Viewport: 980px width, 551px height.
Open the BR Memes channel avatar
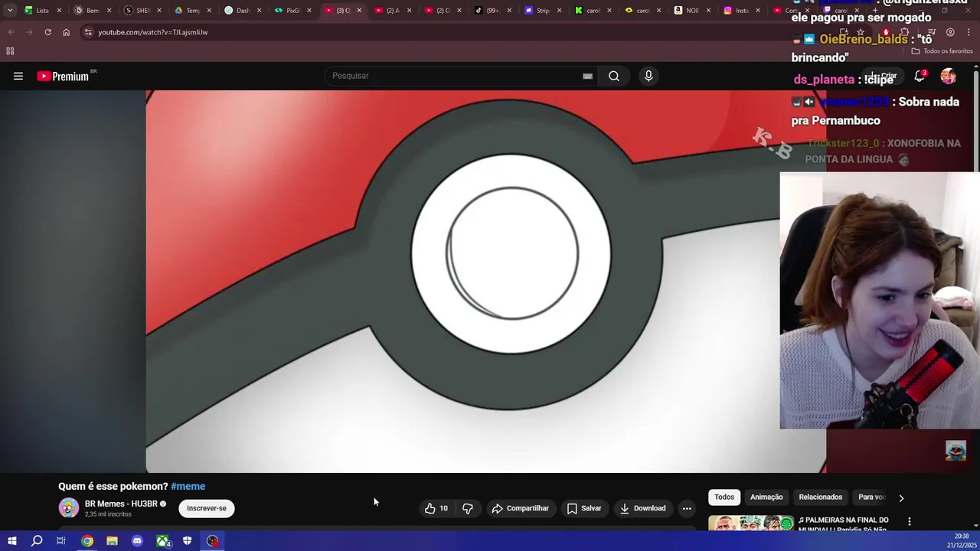(69, 508)
